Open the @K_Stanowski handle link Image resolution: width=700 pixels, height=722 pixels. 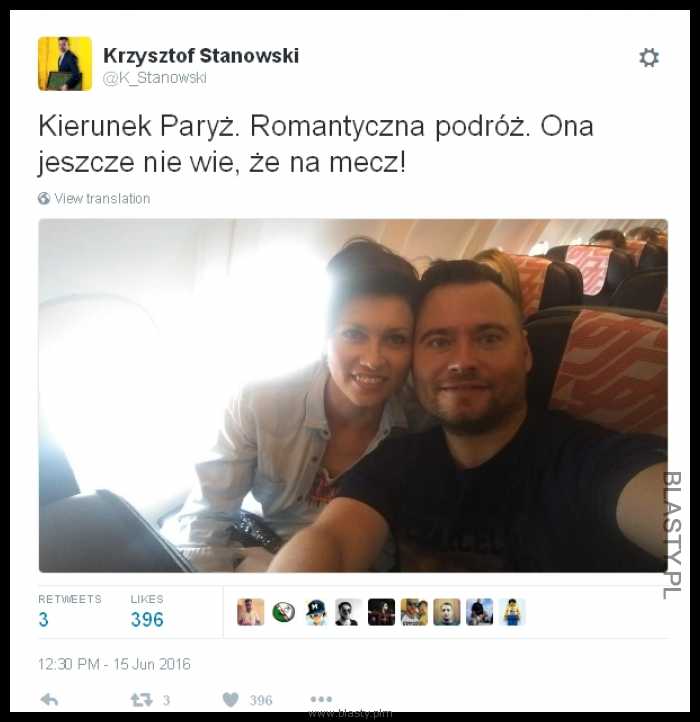pos(154,78)
